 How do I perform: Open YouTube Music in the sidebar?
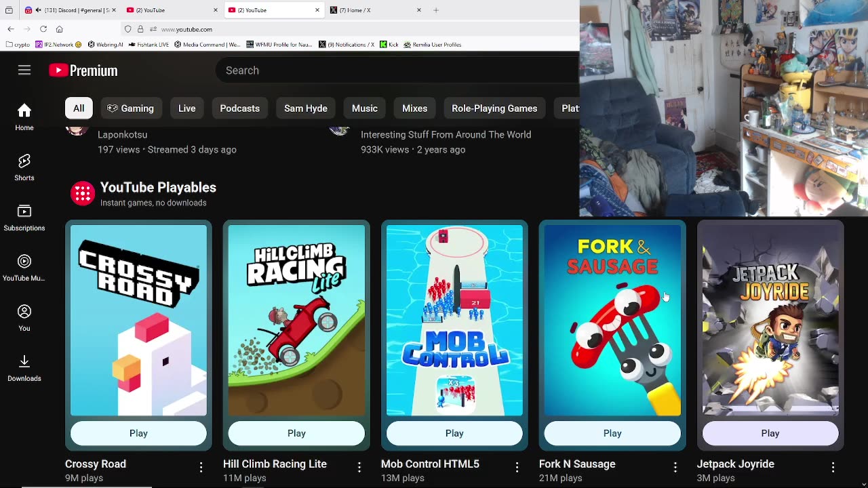[24, 268]
